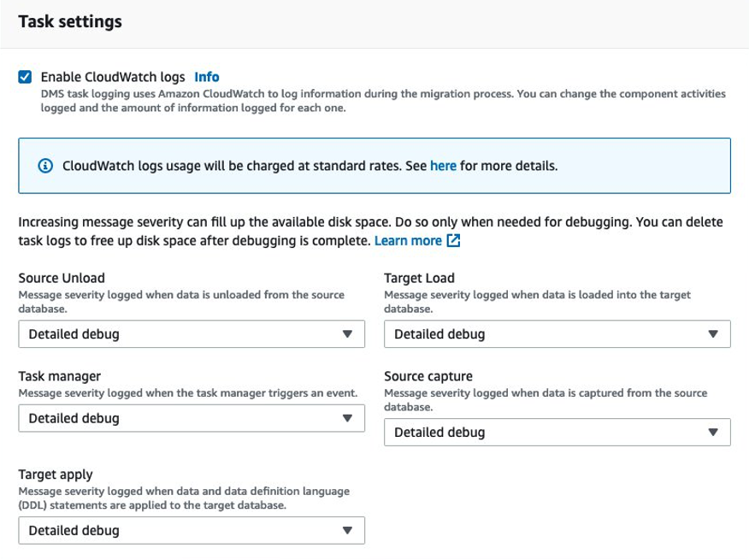Screen dimensions: 749x560
Task: Click the Source Unload dropdown arrow
Action: pos(347,334)
